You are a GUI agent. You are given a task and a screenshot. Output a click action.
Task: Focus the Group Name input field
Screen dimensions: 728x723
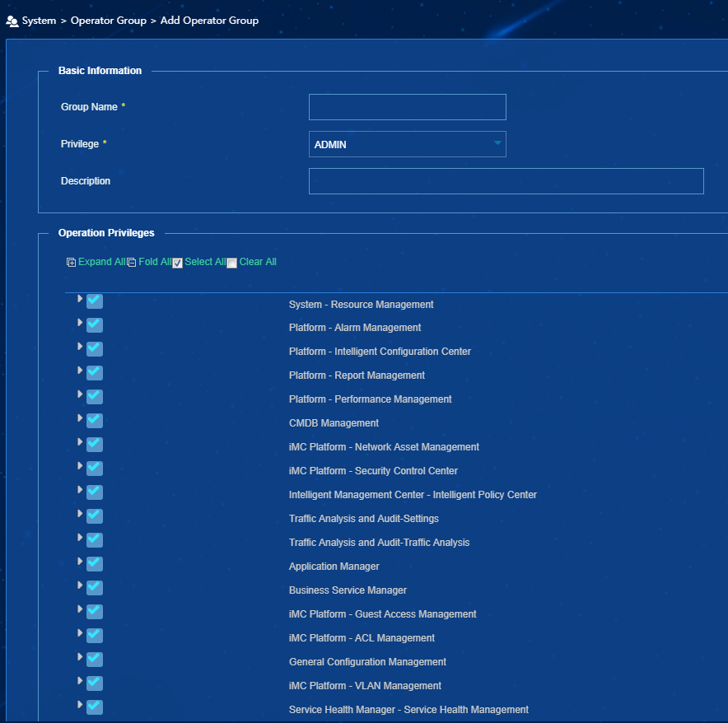coord(407,107)
